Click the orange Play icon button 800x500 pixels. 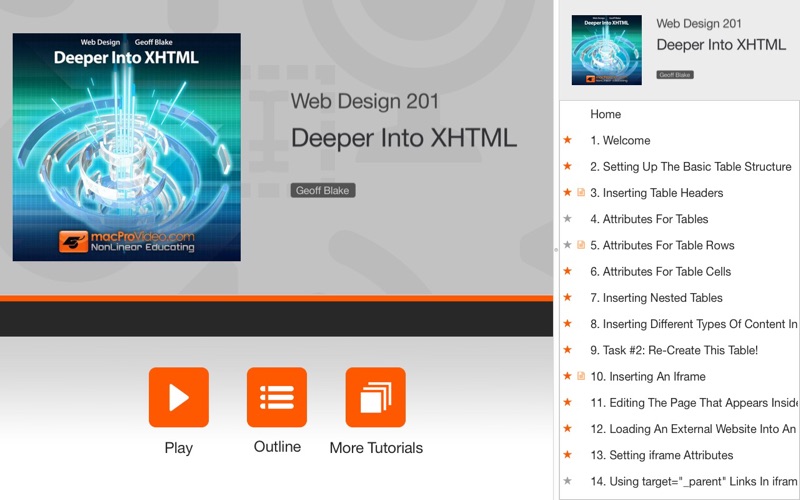click(179, 397)
